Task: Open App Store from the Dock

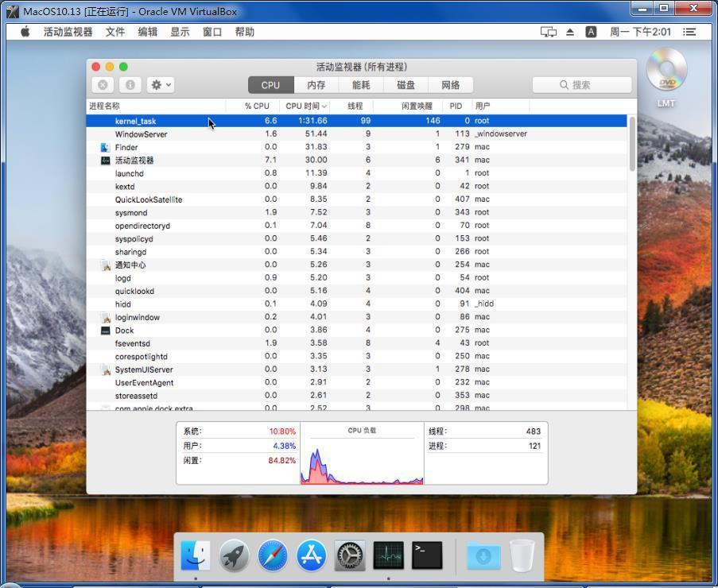Action: (x=312, y=555)
